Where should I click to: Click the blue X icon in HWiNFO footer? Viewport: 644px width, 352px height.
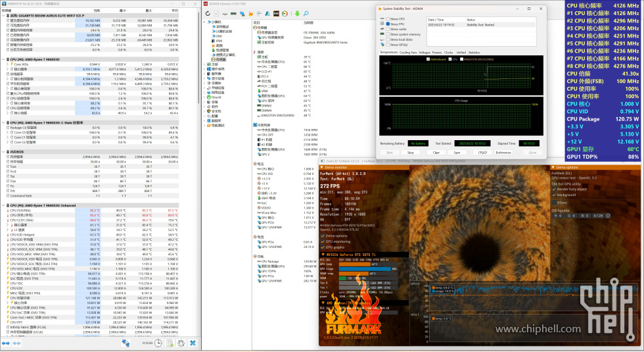(193, 343)
